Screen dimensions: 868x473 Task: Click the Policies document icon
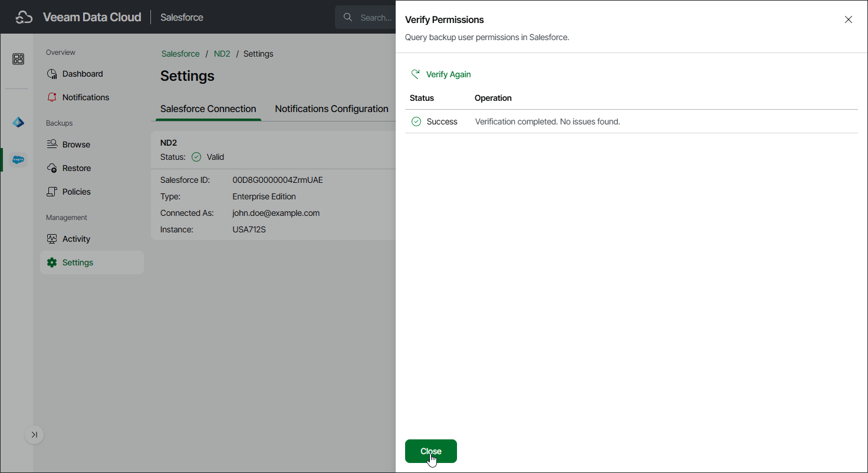52,192
